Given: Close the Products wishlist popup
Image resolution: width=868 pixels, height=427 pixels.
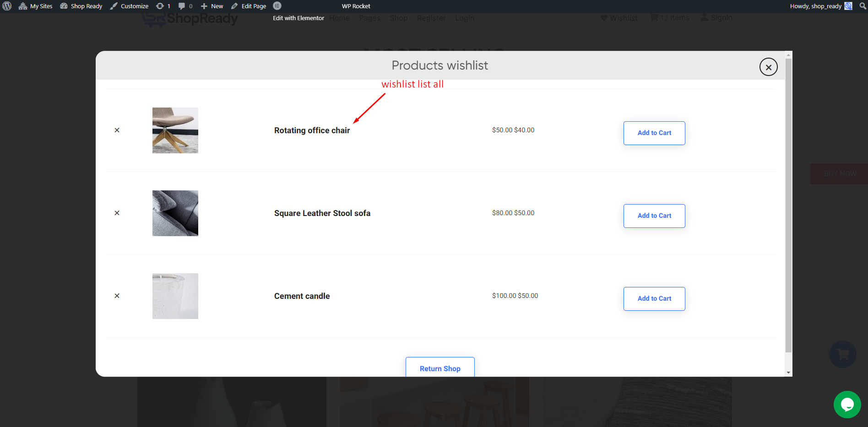Looking at the screenshot, I should (x=768, y=67).
